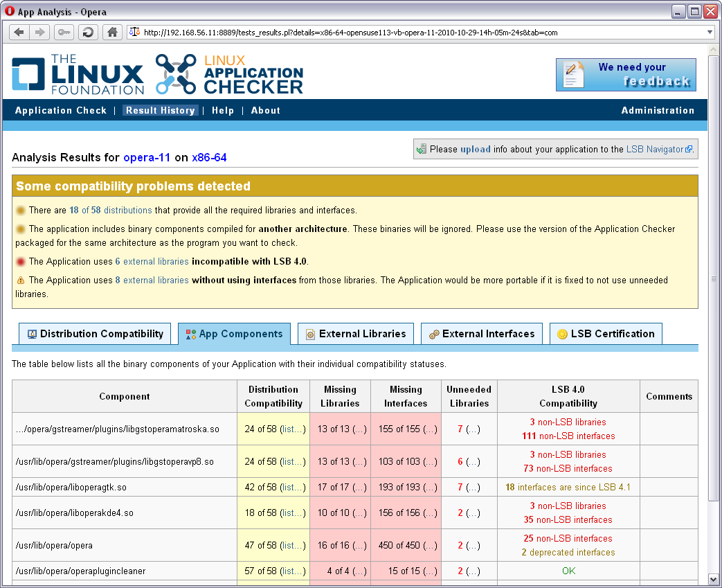Click the green OK status for operaplugincleaner

pos(568,571)
